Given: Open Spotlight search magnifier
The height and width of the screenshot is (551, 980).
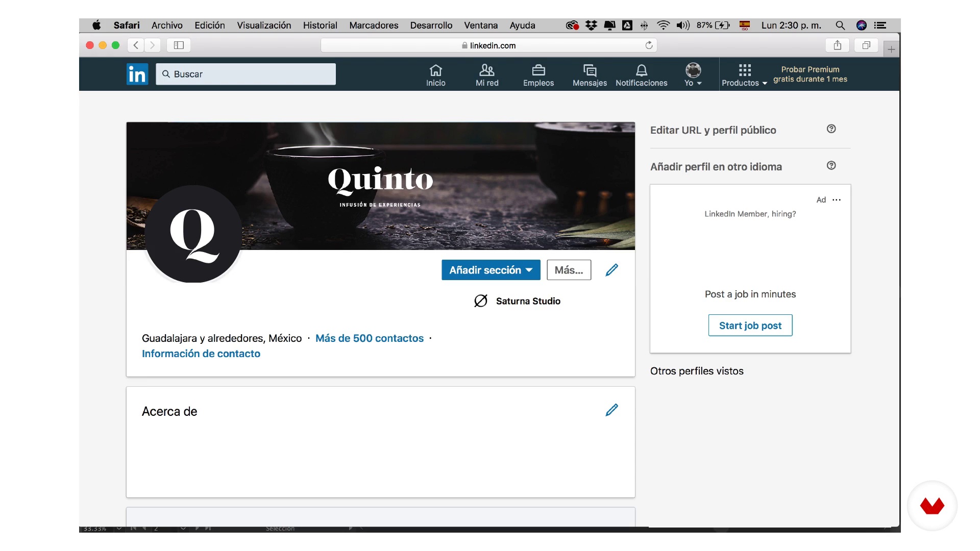Looking at the screenshot, I should [840, 26].
